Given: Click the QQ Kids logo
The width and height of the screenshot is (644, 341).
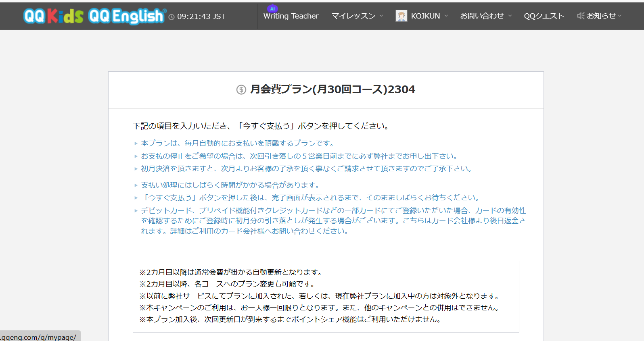Looking at the screenshot, I should [53, 16].
